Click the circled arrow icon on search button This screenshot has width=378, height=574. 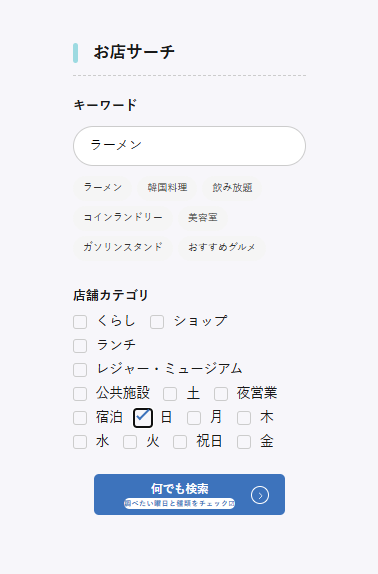[260, 495]
